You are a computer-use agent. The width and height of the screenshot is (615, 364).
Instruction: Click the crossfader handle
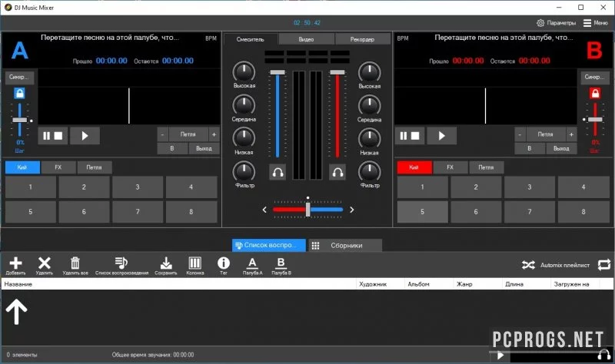tap(308, 209)
